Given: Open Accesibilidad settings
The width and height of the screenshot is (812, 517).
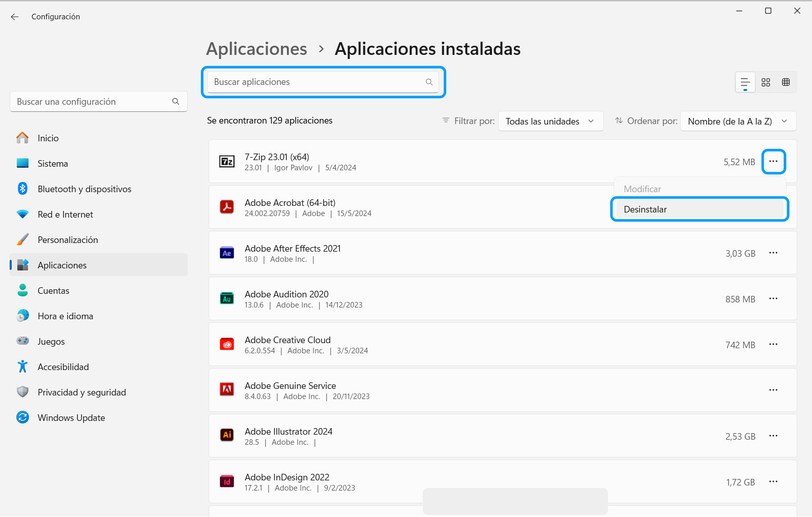Looking at the screenshot, I should pos(99,367).
